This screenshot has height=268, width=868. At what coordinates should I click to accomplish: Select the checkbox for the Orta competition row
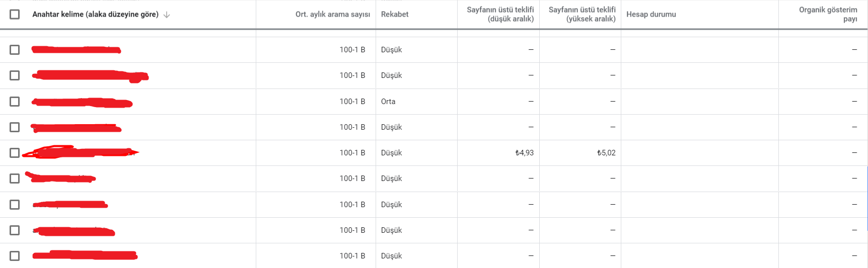pos(15,102)
